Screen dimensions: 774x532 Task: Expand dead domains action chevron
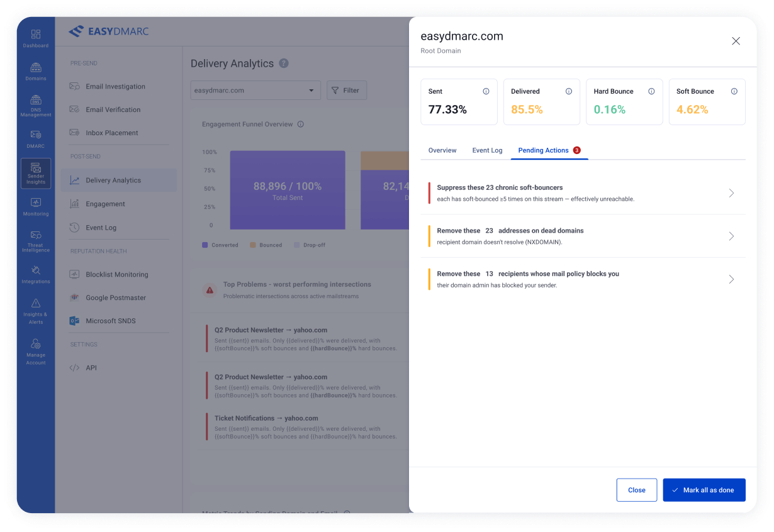coord(731,236)
